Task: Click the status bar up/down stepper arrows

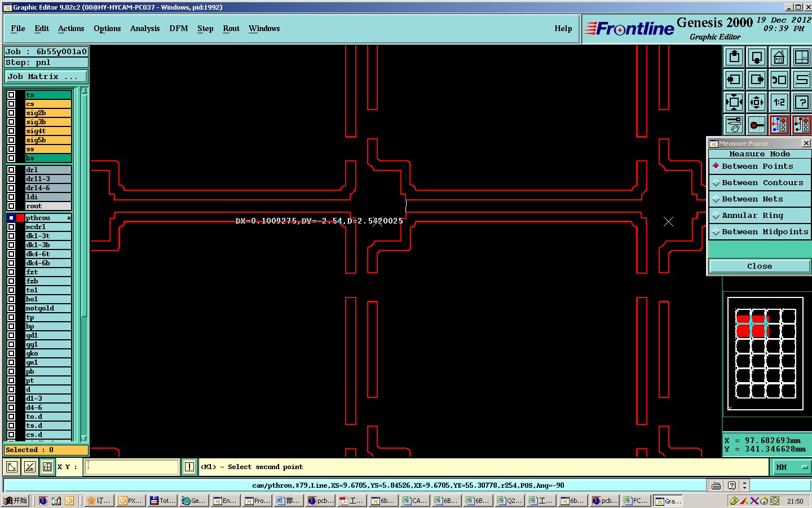Action: click(x=744, y=485)
